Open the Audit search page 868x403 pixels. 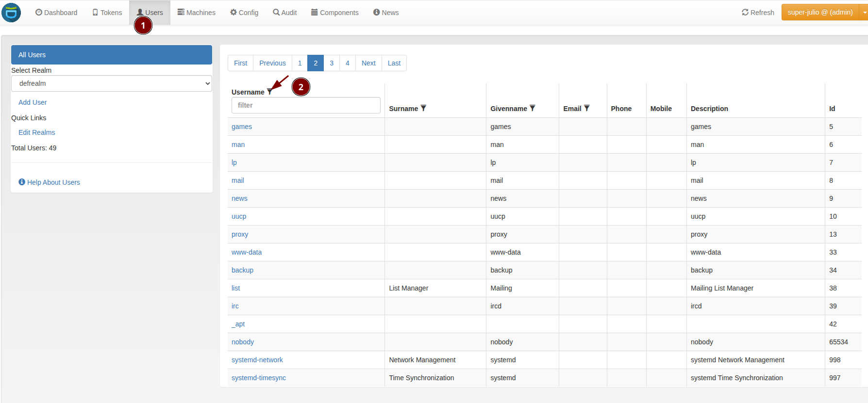coord(285,13)
